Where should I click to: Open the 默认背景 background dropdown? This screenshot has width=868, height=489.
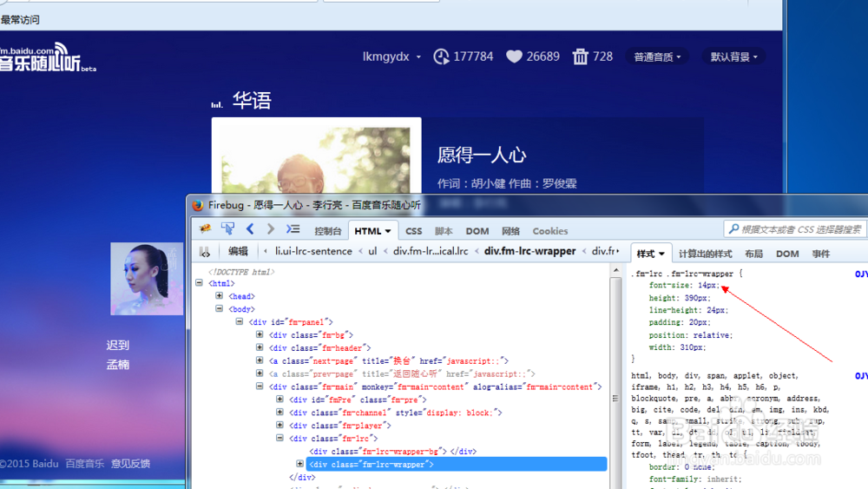(734, 56)
